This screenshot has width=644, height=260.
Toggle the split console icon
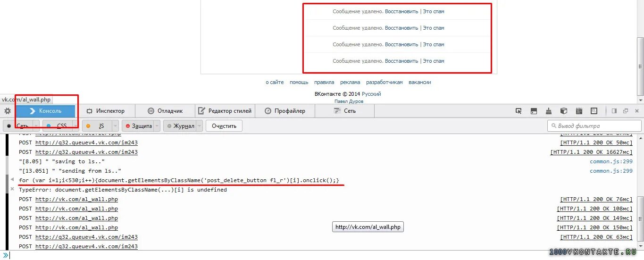pos(534,111)
